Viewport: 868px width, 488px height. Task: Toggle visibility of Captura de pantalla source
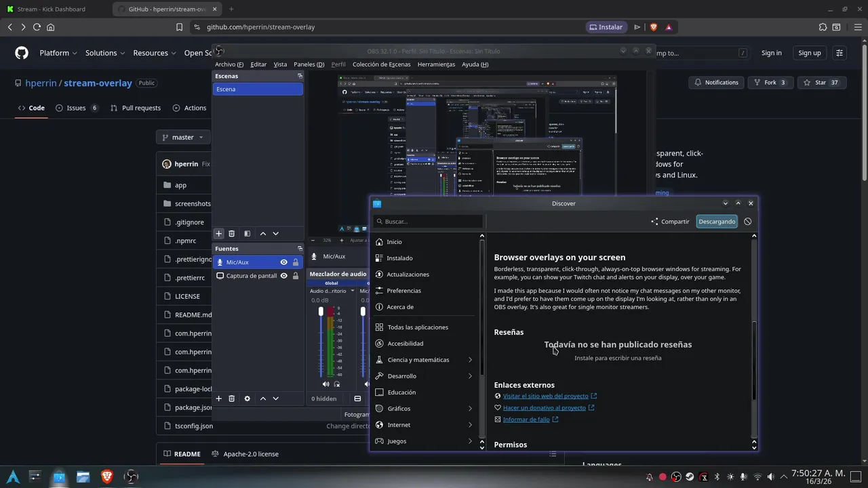284,276
